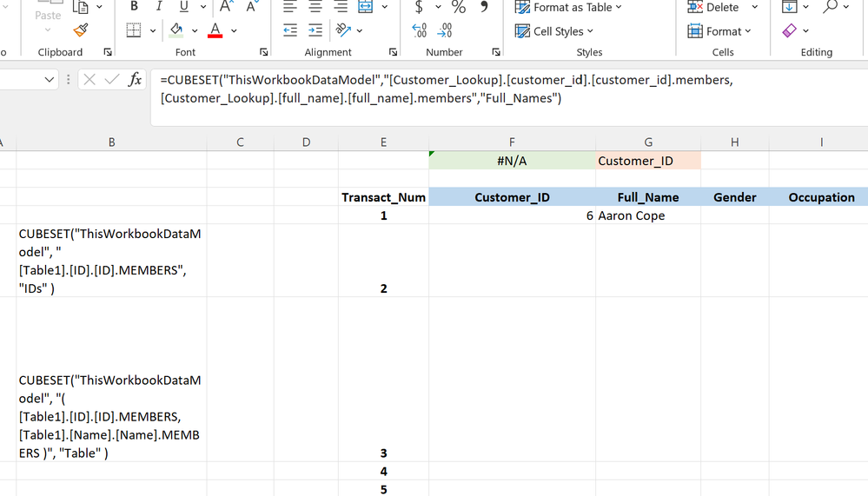
Task: Open the Orientation dropdown arrow
Action: coord(359,31)
